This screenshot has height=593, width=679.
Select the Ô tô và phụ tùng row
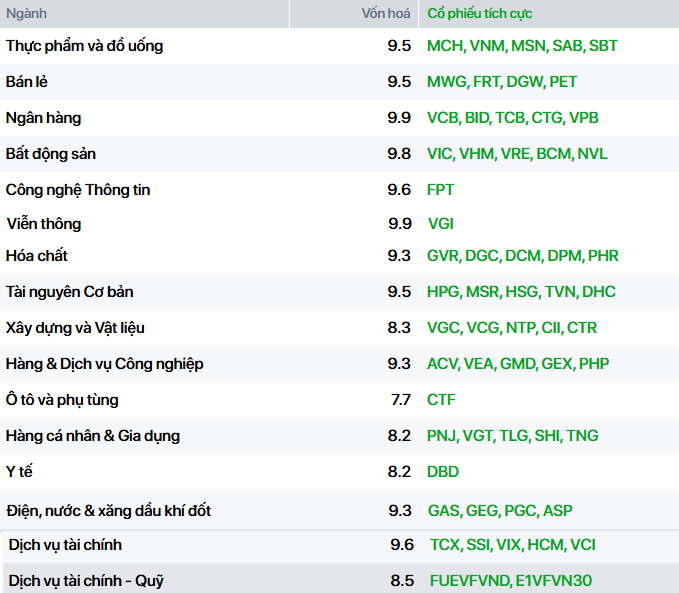click(340, 399)
